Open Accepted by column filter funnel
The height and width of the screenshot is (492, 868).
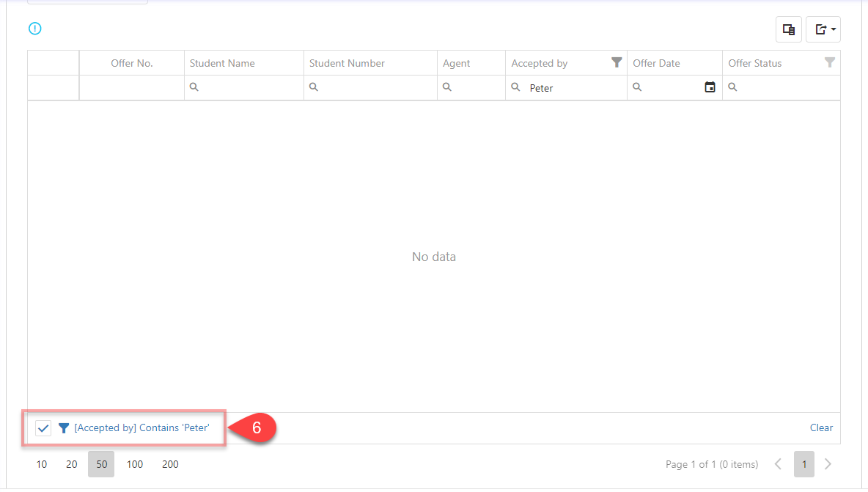617,62
